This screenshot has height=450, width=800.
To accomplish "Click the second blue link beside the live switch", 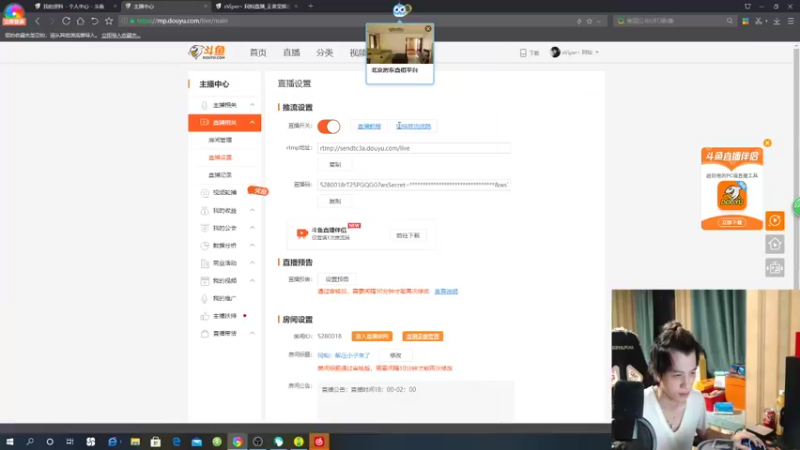I will click(414, 126).
